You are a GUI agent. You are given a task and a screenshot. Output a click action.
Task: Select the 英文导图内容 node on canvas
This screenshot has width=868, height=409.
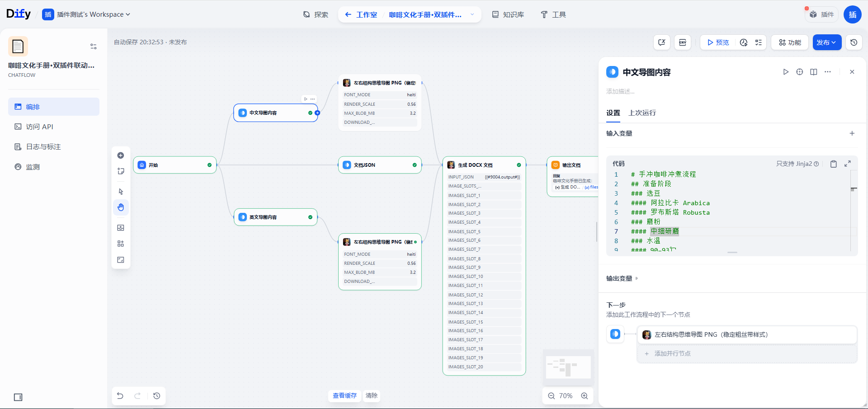tap(275, 217)
